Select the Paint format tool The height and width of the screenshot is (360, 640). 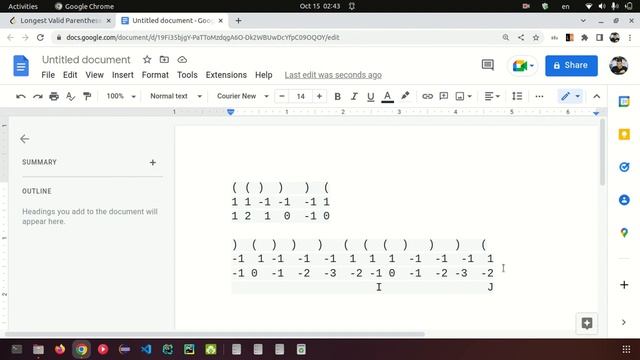(x=87, y=96)
